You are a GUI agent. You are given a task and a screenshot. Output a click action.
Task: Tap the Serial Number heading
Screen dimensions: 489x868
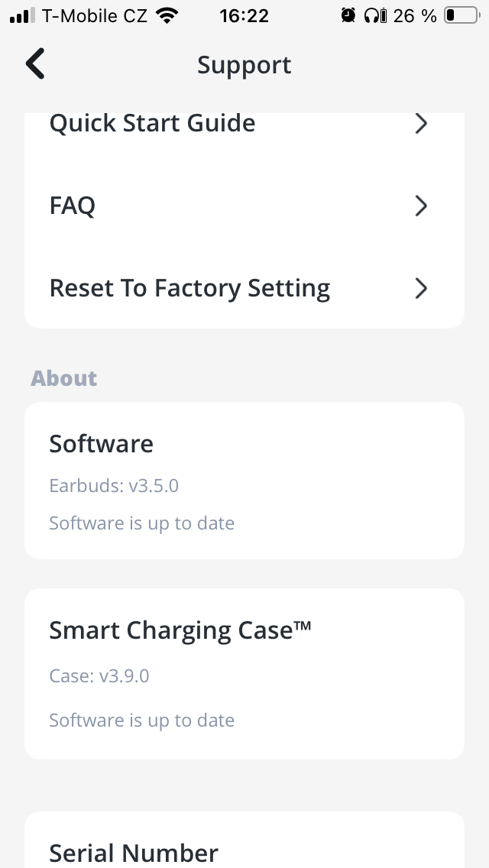[x=134, y=852]
